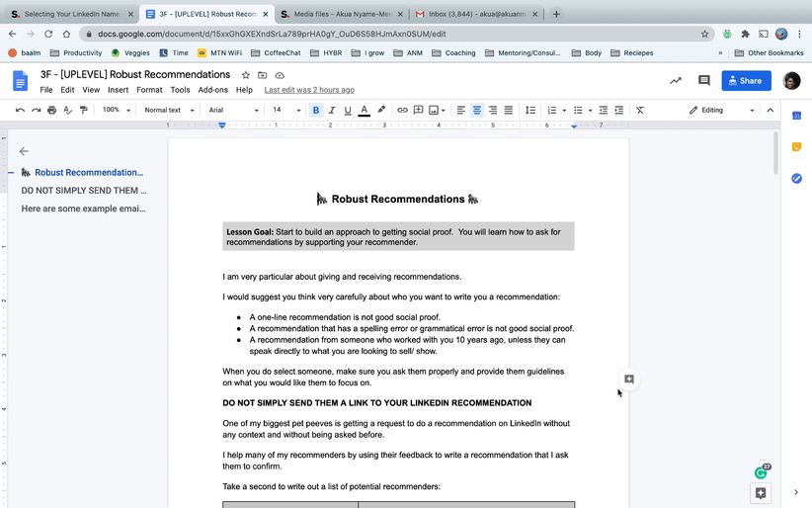Open Google Calendar side panel icon
Viewport: 812px width, 508px height.
tap(796, 116)
